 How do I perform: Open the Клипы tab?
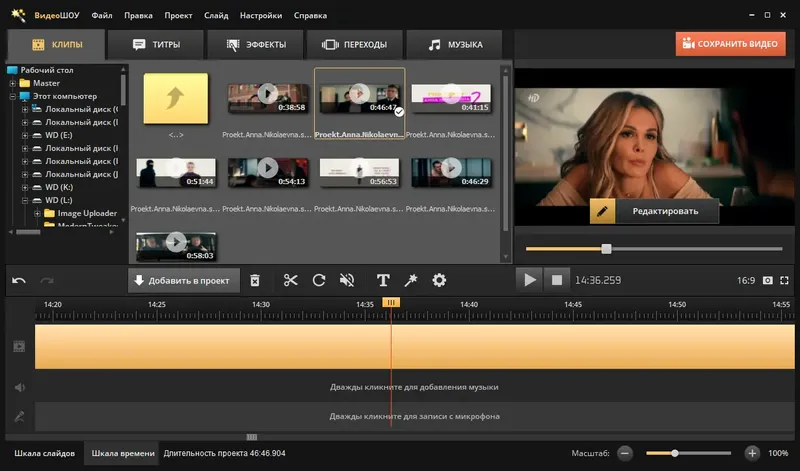[57, 45]
